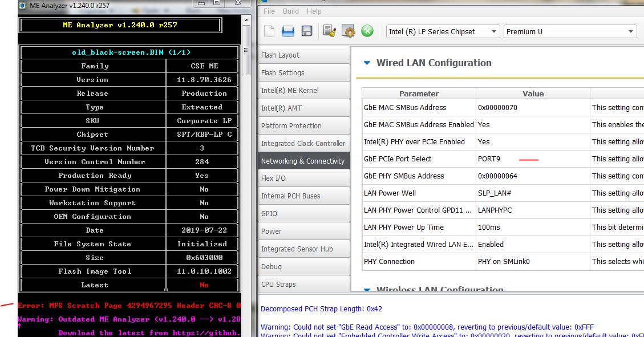Viewport: 644px width, 337px height.
Task: Click the old_black-screen.BIN file name header
Action: click(x=129, y=52)
